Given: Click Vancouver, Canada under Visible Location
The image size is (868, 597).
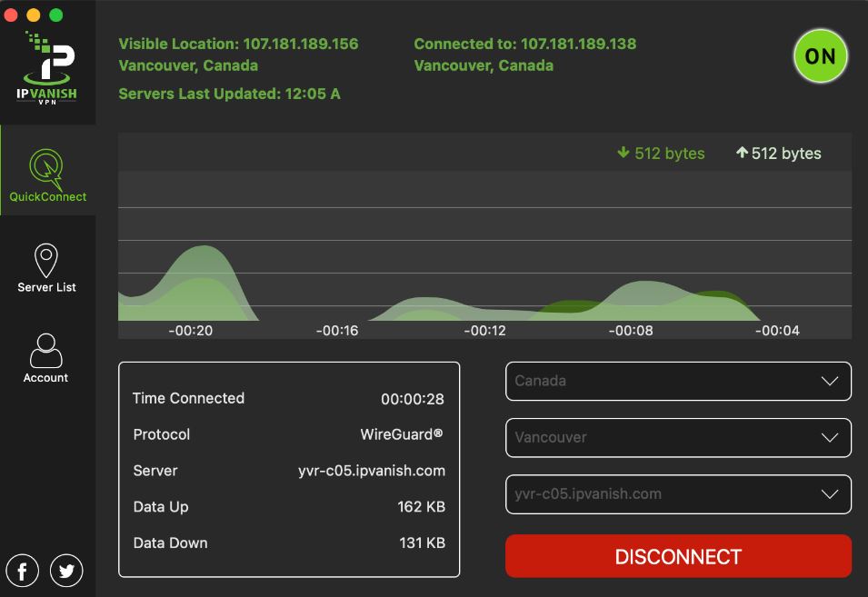Looking at the screenshot, I should pyautogui.click(x=188, y=65).
